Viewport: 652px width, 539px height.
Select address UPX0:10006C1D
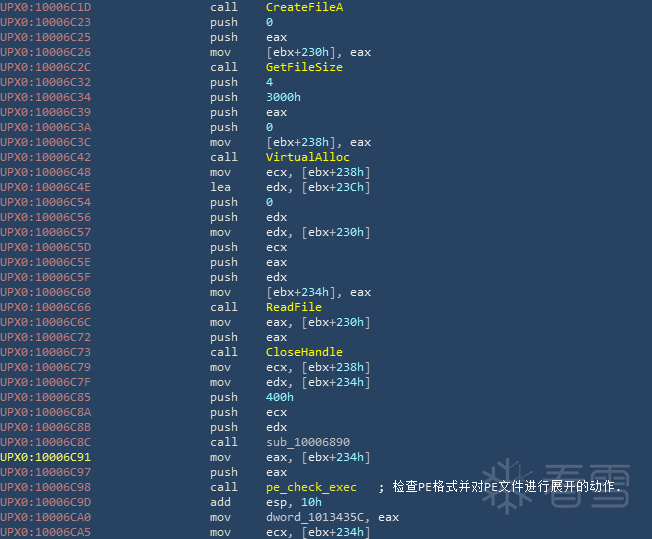tap(45, 7)
